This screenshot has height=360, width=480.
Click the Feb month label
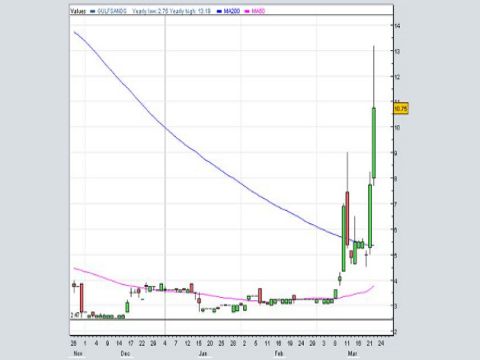(x=279, y=353)
